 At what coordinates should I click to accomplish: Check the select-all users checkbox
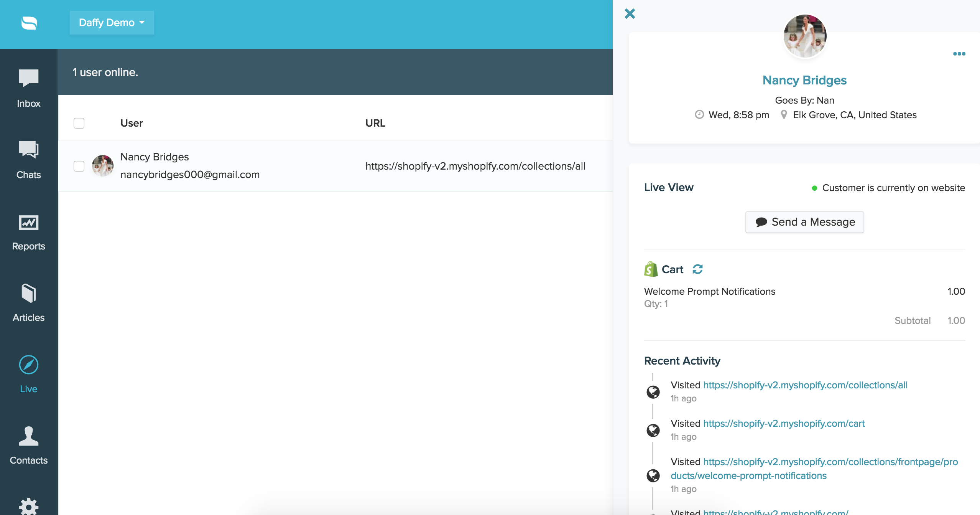pyautogui.click(x=79, y=123)
